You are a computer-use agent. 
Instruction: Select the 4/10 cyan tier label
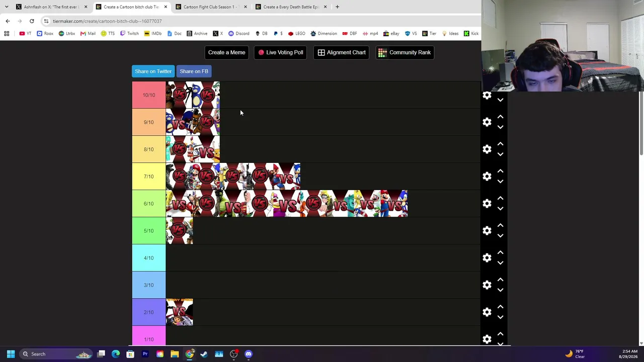pos(148,258)
